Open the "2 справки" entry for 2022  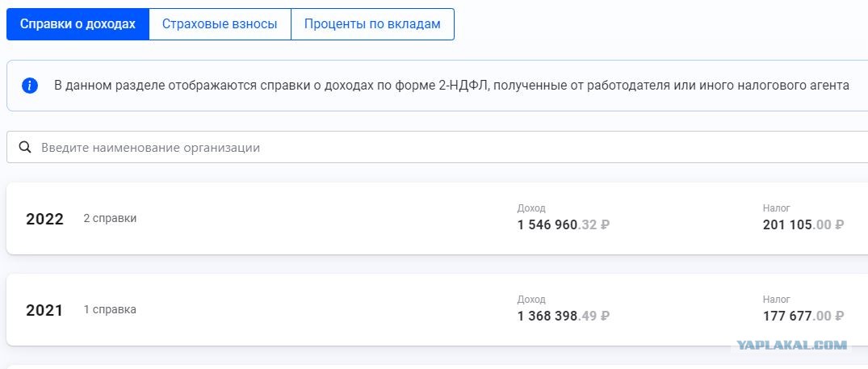[x=110, y=219]
